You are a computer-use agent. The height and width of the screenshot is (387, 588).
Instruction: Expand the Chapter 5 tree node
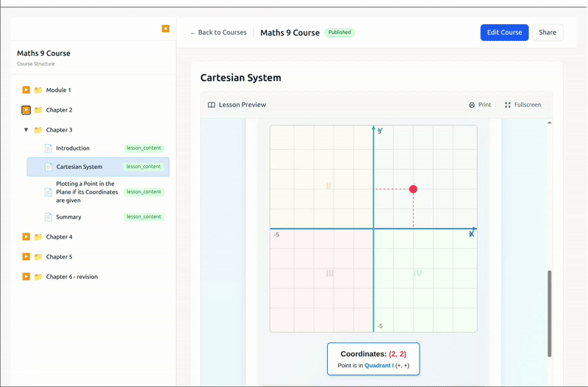(x=26, y=257)
